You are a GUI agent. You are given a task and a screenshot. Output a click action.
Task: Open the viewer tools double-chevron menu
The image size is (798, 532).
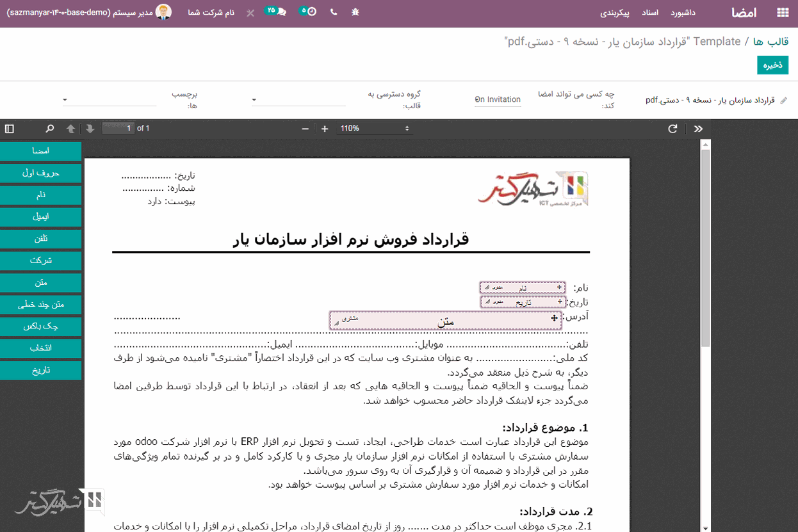tap(698, 129)
